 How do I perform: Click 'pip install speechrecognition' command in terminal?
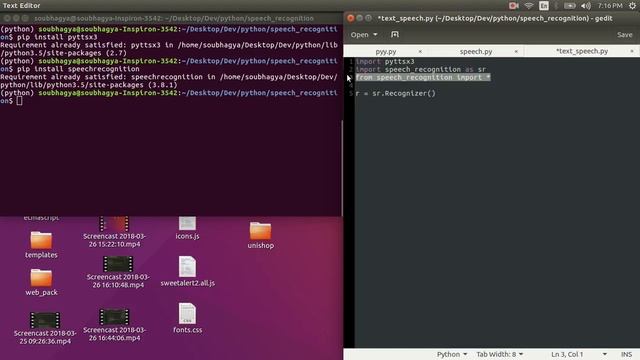[78, 69]
